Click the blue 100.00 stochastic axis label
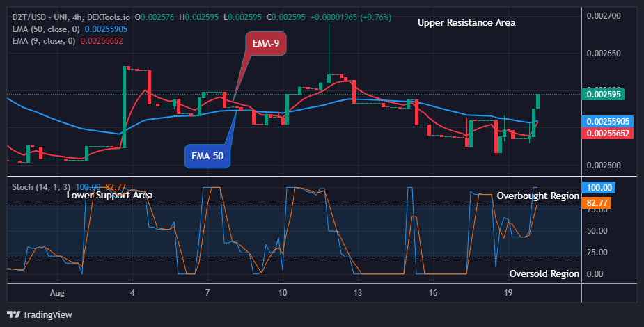Screen dimensions: 644x327 tap(599, 187)
